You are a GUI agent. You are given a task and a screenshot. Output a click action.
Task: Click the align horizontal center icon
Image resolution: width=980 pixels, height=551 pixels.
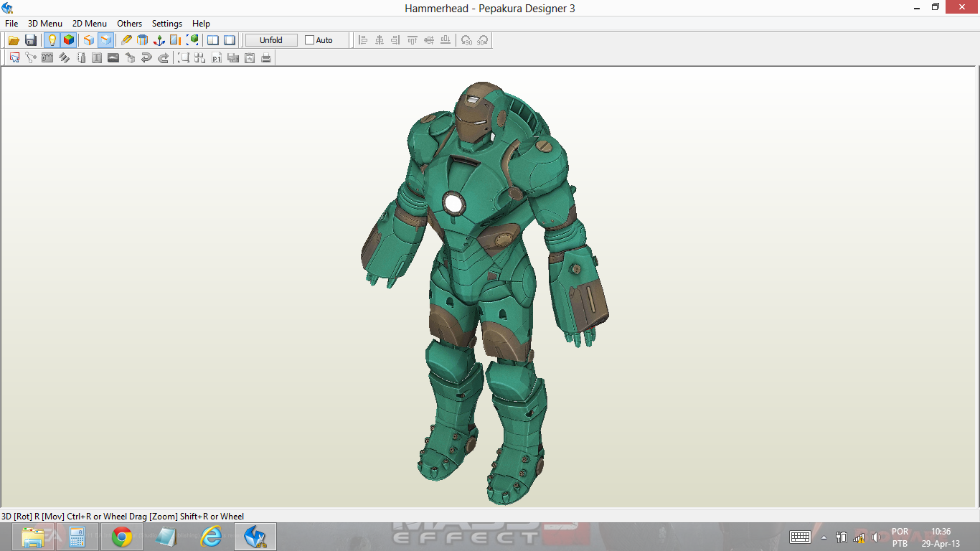380,40
